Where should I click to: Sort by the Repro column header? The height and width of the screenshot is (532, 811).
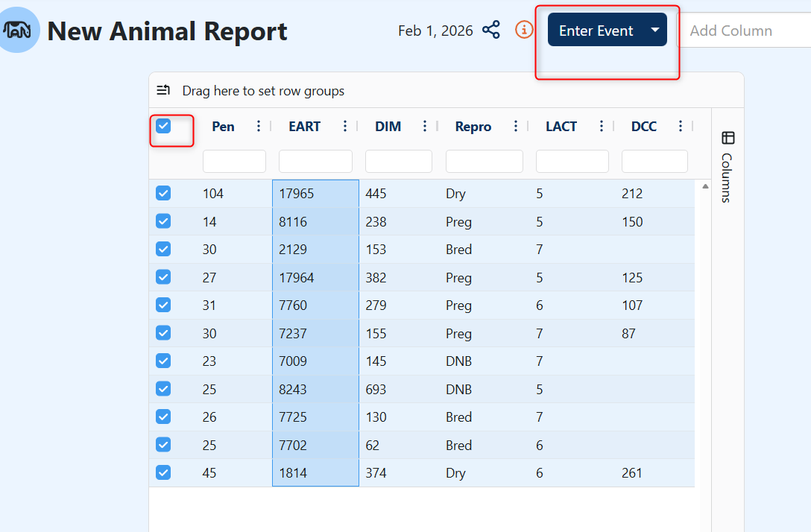pyautogui.click(x=473, y=127)
